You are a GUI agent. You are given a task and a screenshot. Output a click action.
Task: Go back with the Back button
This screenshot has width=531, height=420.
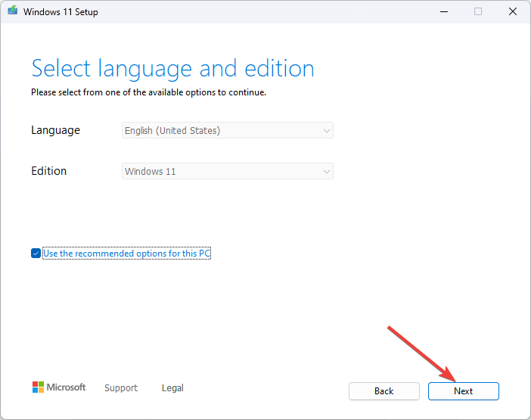[x=384, y=391]
